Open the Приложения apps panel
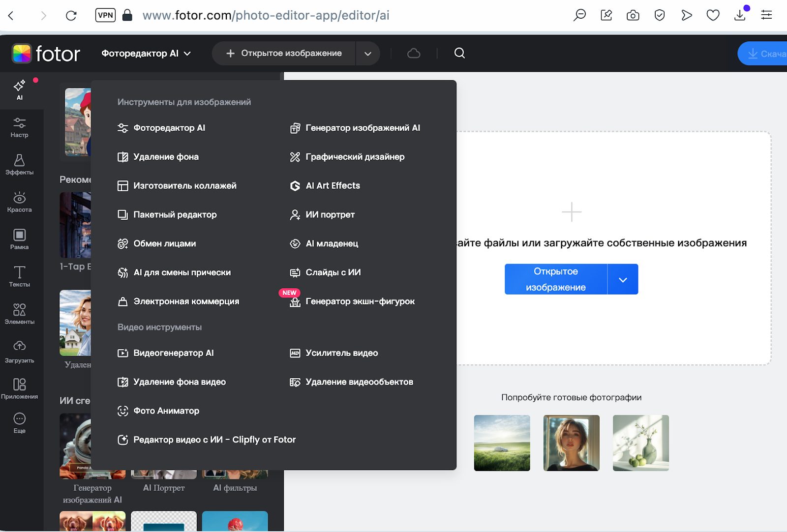The height and width of the screenshot is (532, 787). [19, 389]
